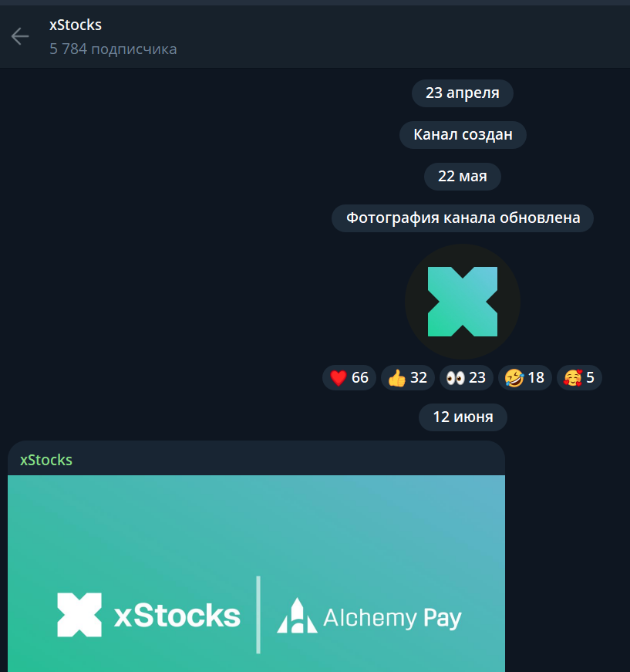Viewport: 630px width, 672px height.
Task: Open the xStocks Alchemy Pay banner image
Action: [x=256, y=573]
